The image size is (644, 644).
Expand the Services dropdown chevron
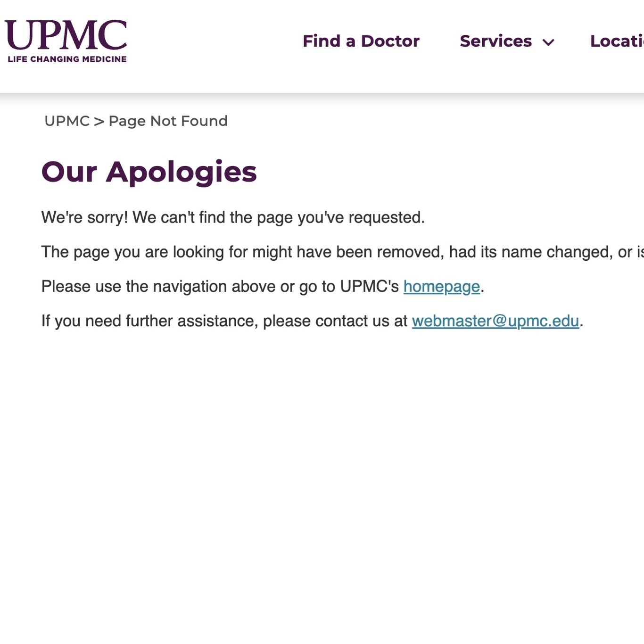tap(548, 42)
